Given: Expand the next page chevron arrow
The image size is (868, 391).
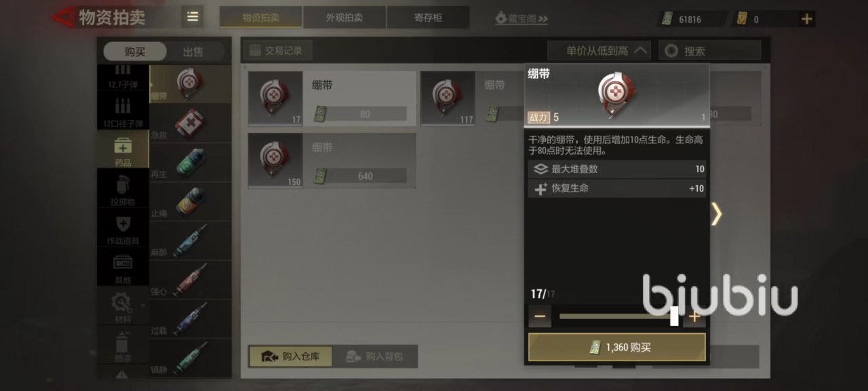Looking at the screenshot, I should pyautogui.click(x=717, y=214).
